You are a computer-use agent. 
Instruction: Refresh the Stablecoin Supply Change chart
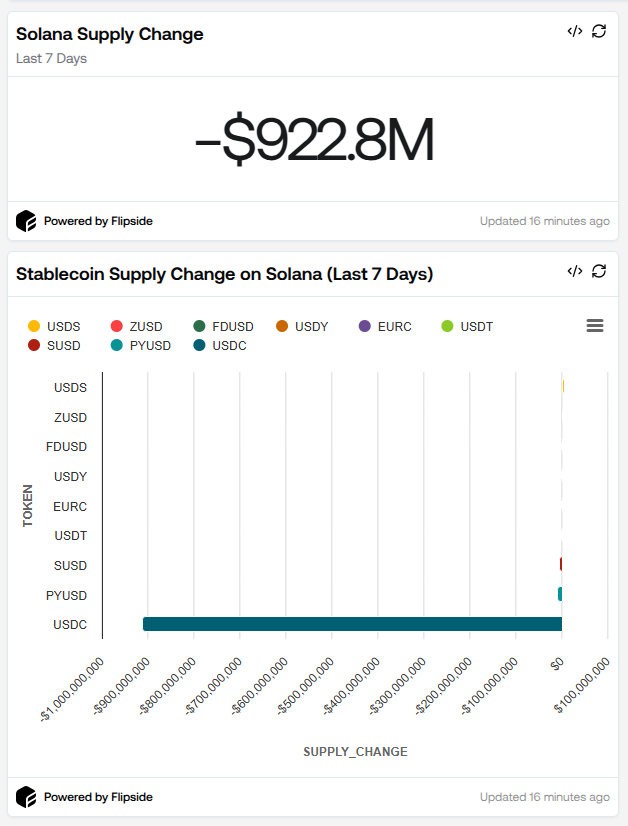[x=599, y=271]
